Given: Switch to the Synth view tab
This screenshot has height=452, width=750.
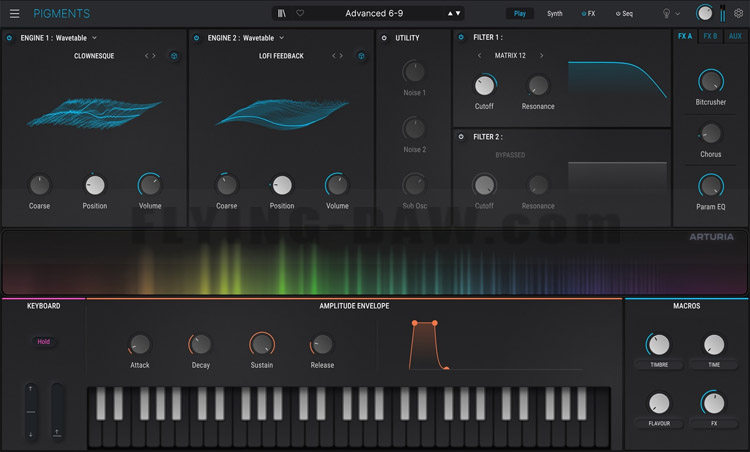Looking at the screenshot, I should tap(554, 13).
